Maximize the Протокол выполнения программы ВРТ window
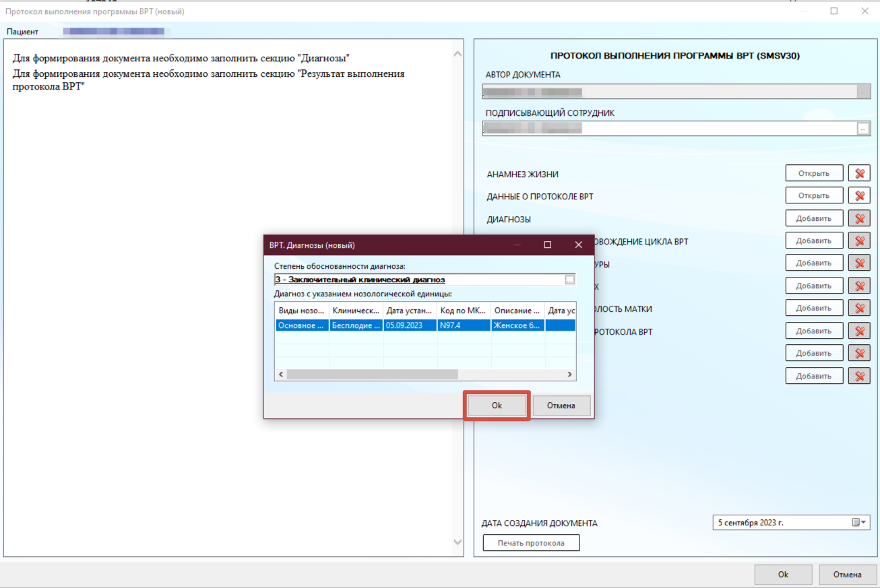The width and height of the screenshot is (880, 588). point(834,11)
